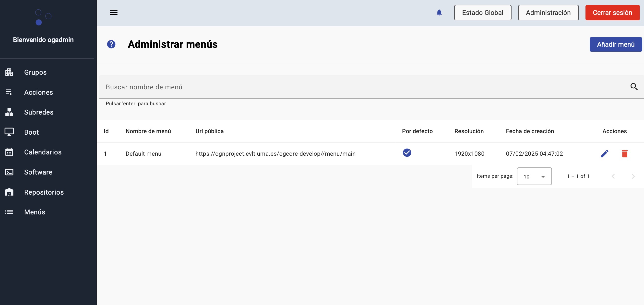Open Items per page dropdown
The height and width of the screenshot is (305, 644).
coord(534,176)
